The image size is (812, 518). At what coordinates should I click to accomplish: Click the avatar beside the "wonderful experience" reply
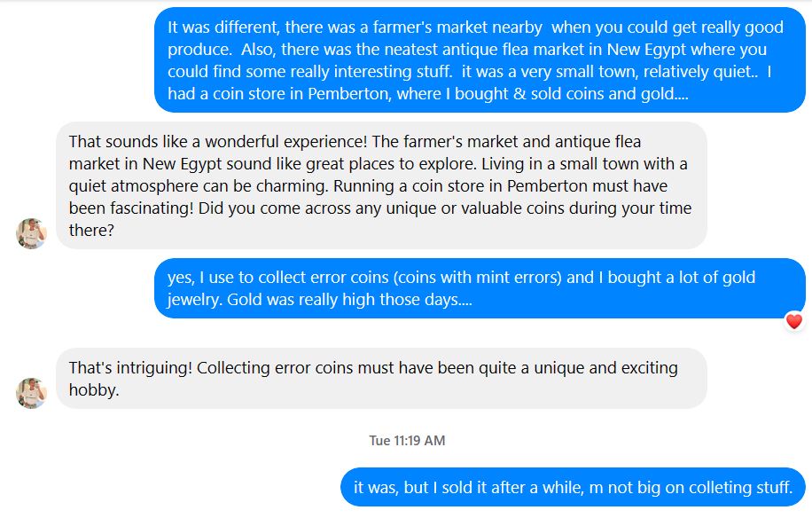pyautogui.click(x=31, y=233)
